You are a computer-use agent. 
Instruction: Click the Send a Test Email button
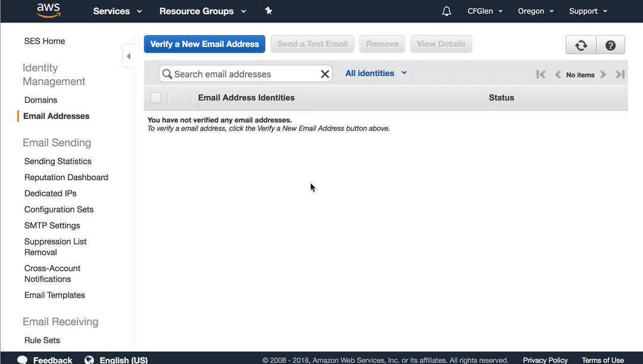click(313, 44)
